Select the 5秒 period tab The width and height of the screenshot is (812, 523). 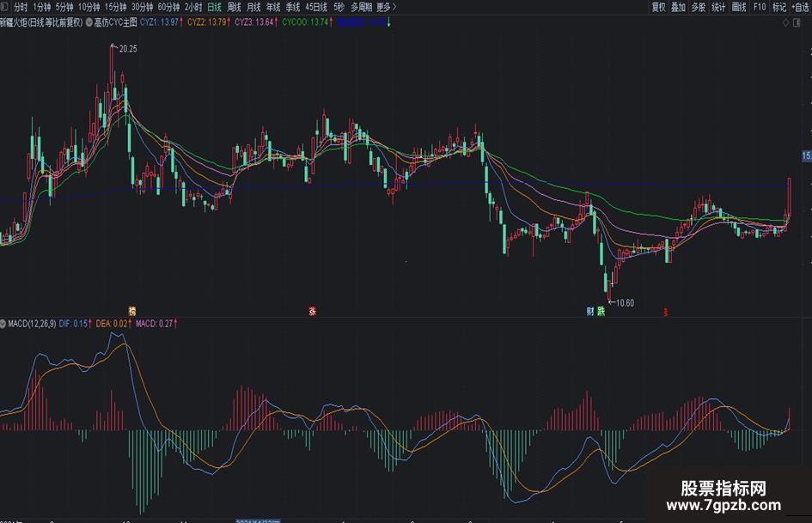click(339, 7)
